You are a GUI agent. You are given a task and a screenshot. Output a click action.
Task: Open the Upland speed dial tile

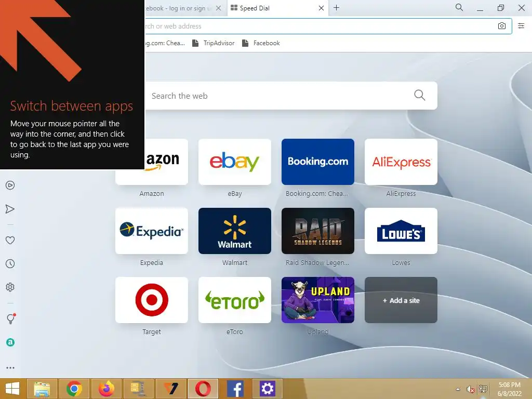[318, 300]
